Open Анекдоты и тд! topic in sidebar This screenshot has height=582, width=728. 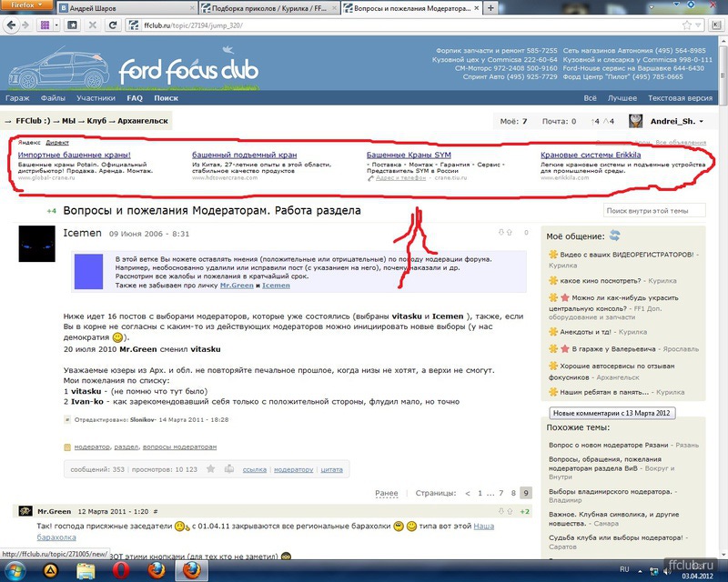tap(585, 332)
